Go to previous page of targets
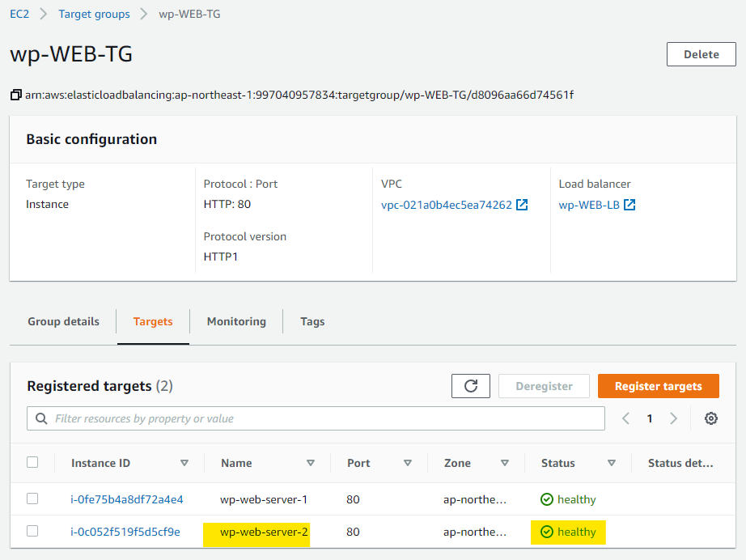Screen dimensions: 746x560 coord(625,418)
